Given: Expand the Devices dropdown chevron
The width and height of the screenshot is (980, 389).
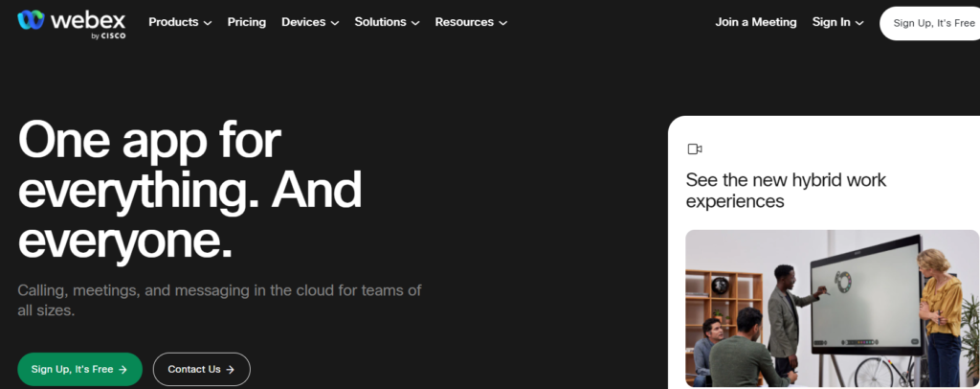Looking at the screenshot, I should coord(335,23).
